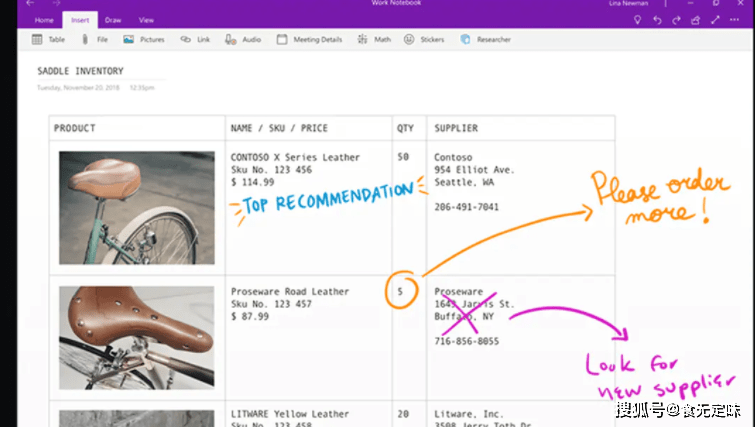The width and height of the screenshot is (755, 427).
Task: Enter full screen mode with diagonal arrow
Action: pyautogui.click(x=716, y=20)
